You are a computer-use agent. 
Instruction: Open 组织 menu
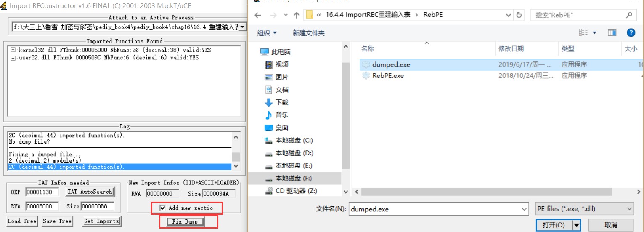267,33
